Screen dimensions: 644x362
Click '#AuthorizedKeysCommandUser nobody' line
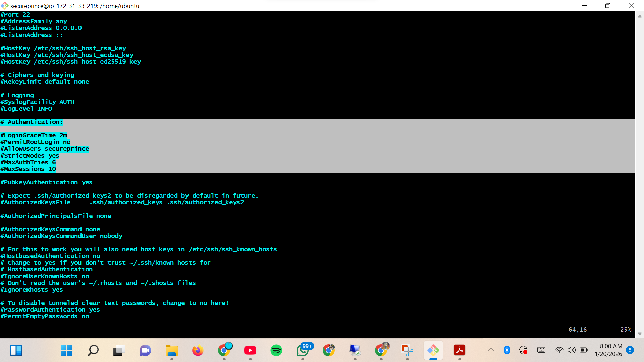coord(61,236)
